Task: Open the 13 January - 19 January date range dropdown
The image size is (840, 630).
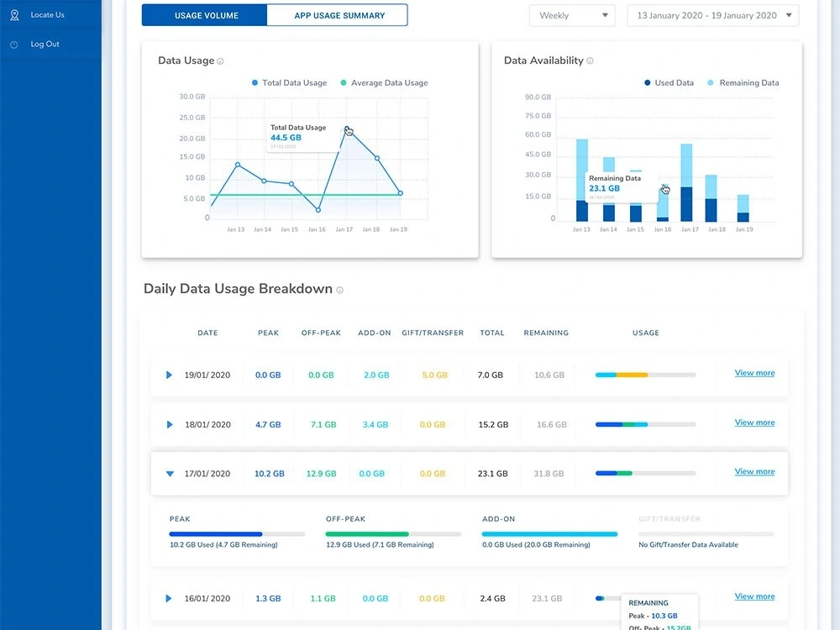Action: click(x=713, y=15)
